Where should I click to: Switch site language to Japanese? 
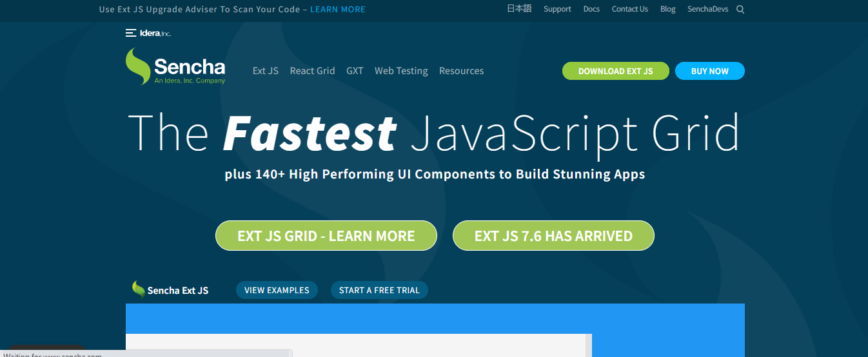520,9
